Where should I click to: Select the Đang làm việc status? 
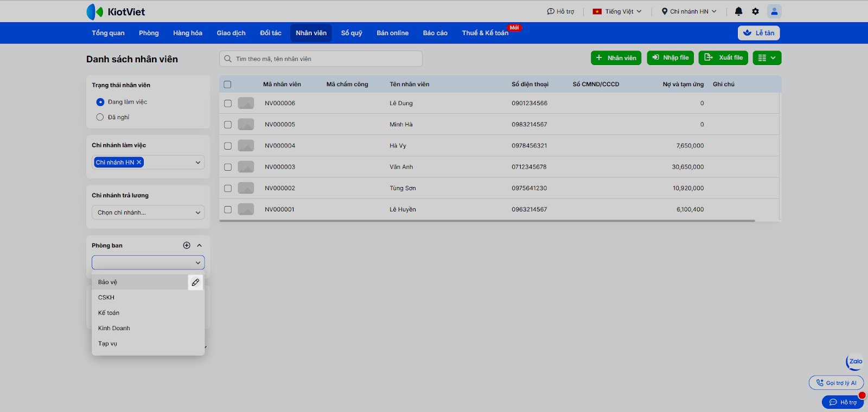click(100, 102)
